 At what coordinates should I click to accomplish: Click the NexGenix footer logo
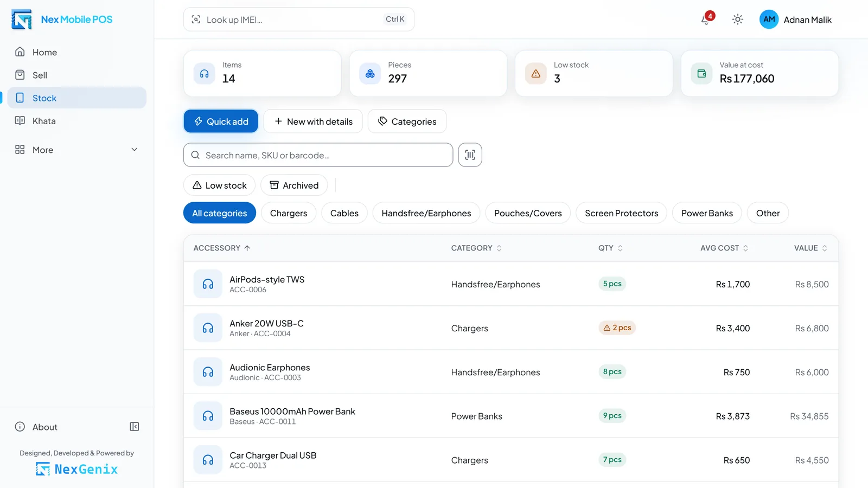[x=76, y=469]
